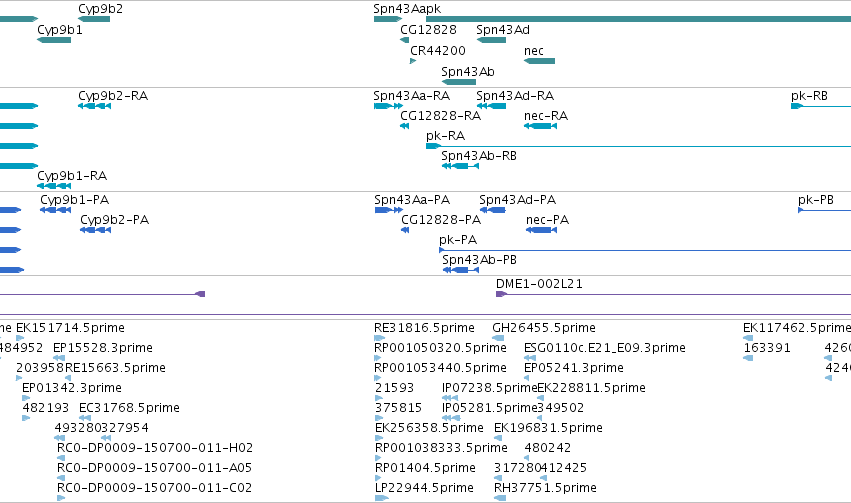Select the IP05281.5prime EST

(451, 418)
